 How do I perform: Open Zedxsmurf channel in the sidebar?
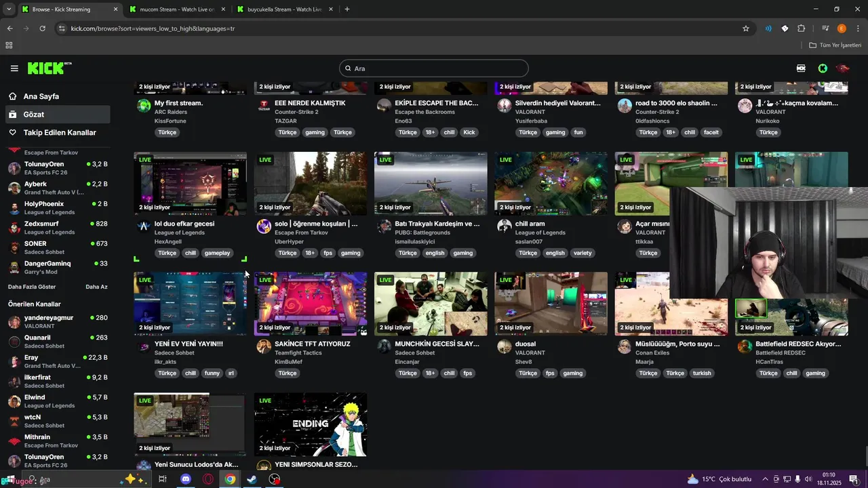[x=57, y=227]
